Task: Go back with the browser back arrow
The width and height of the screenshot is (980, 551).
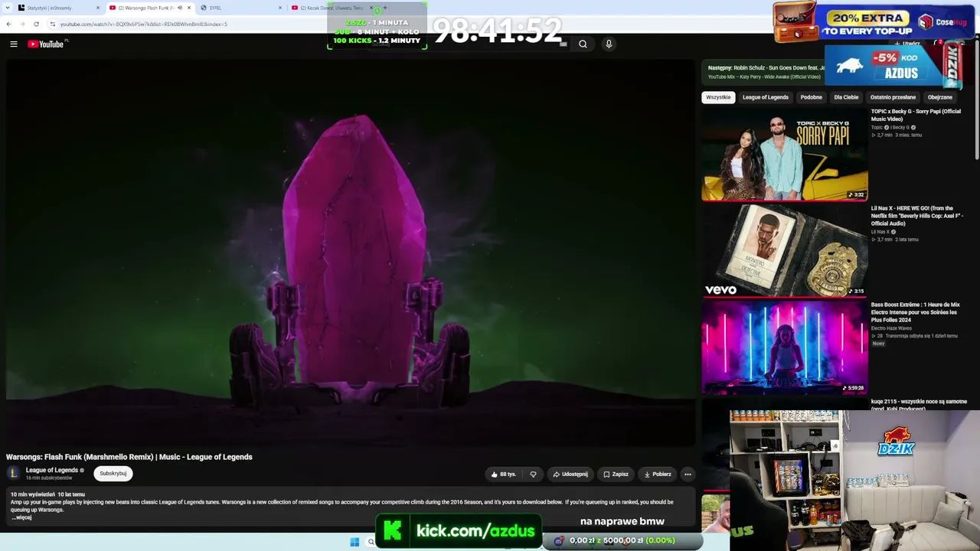Action: [x=8, y=24]
